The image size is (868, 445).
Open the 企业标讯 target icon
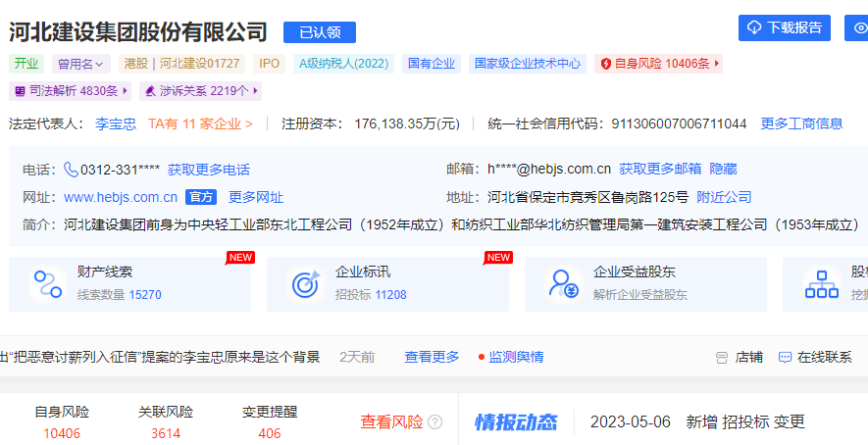coord(306,284)
